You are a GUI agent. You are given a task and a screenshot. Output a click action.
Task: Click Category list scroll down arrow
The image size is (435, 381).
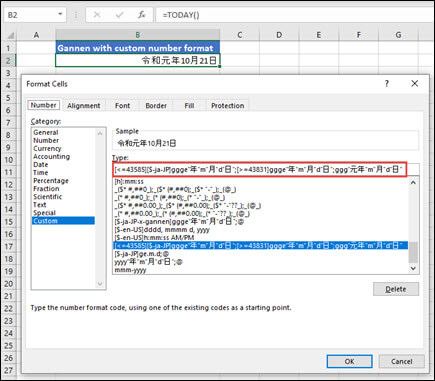coord(100,284)
